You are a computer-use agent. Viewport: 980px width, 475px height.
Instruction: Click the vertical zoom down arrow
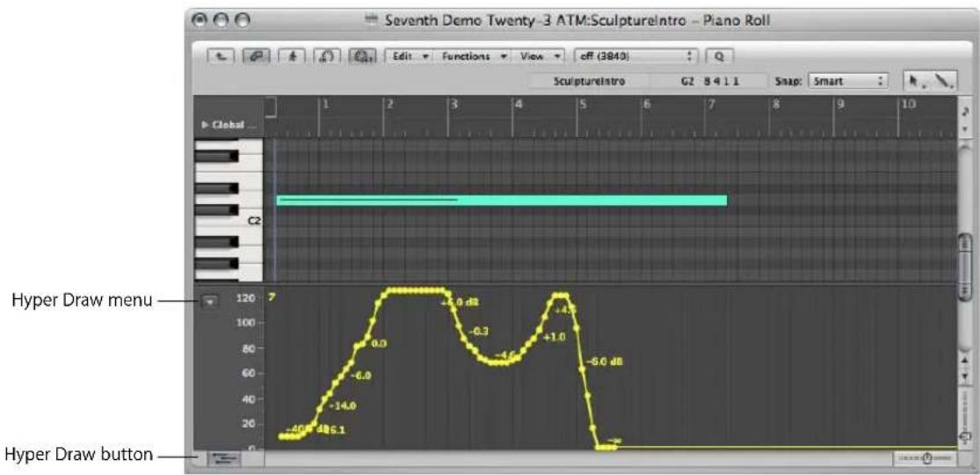[x=966, y=376]
